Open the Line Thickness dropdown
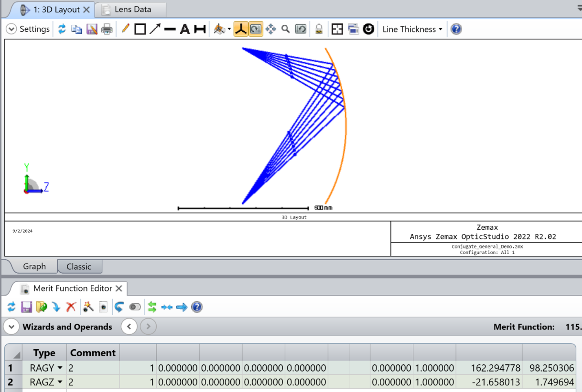 tap(412, 29)
